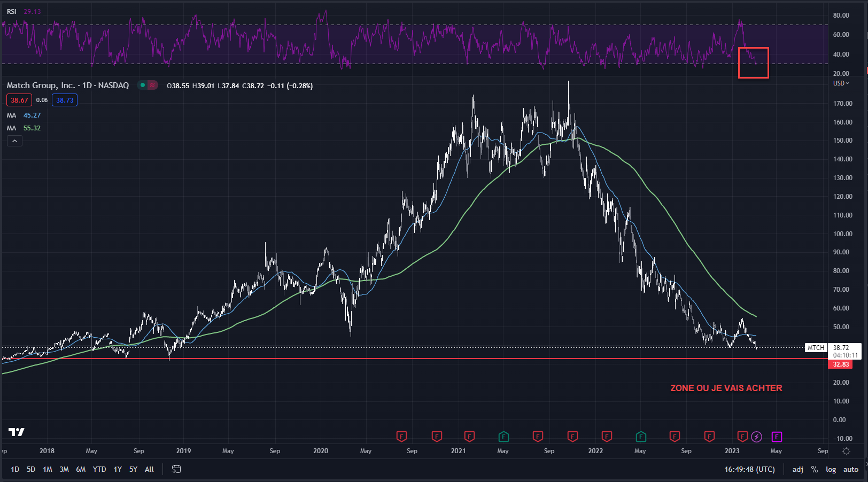Select the All date range
Screen dimensions: 868x482
(x=149, y=469)
